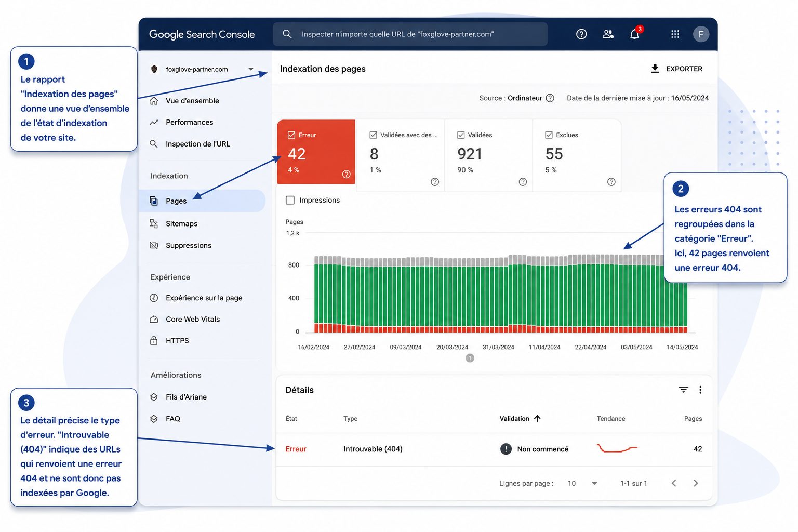
Task: Toggle the Erreur checkbox
Action: click(x=291, y=135)
